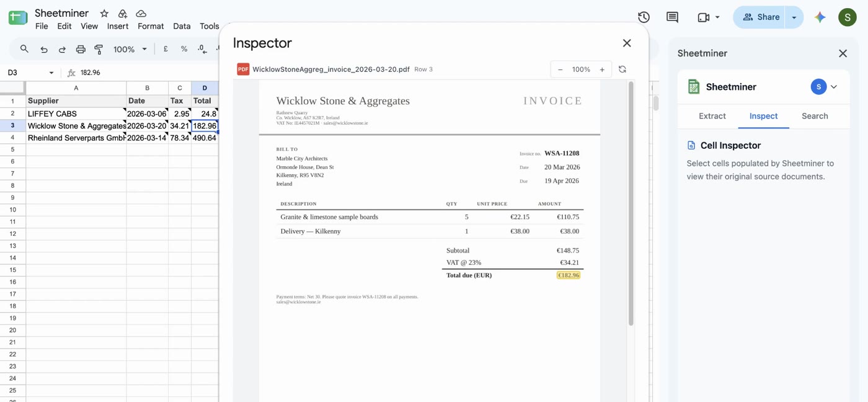The width and height of the screenshot is (868, 402).
Task: Click the Share button
Action: click(760, 17)
